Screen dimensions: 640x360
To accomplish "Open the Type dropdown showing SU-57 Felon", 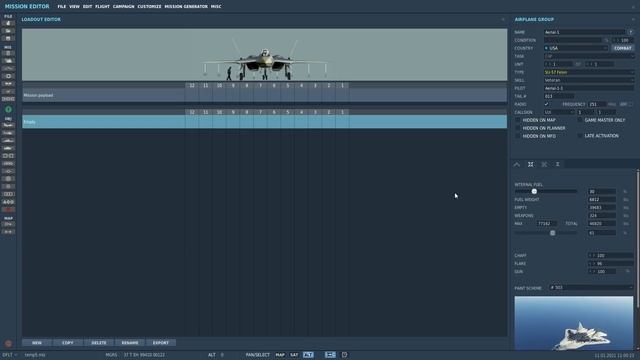I will coord(589,72).
